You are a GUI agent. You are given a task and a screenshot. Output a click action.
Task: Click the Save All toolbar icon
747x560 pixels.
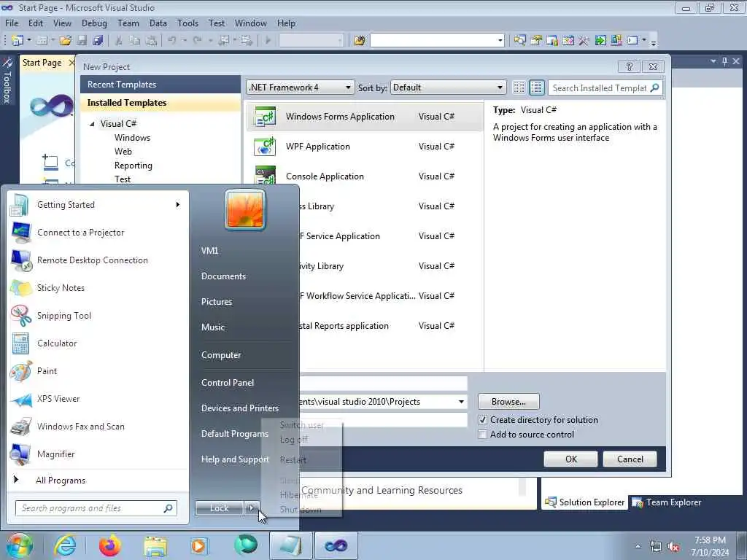pos(98,41)
